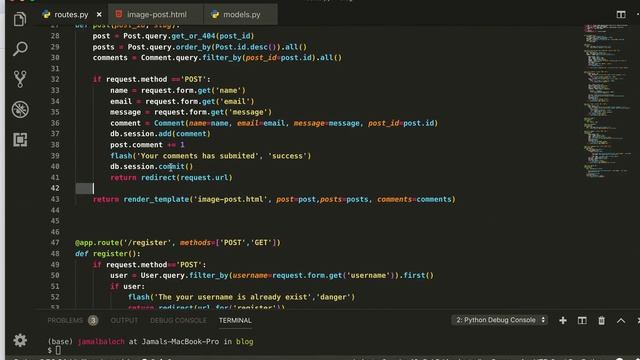This screenshot has width=640, height=360.
Task: Click 'register' function name on line 48
Action: click(110, 253)
